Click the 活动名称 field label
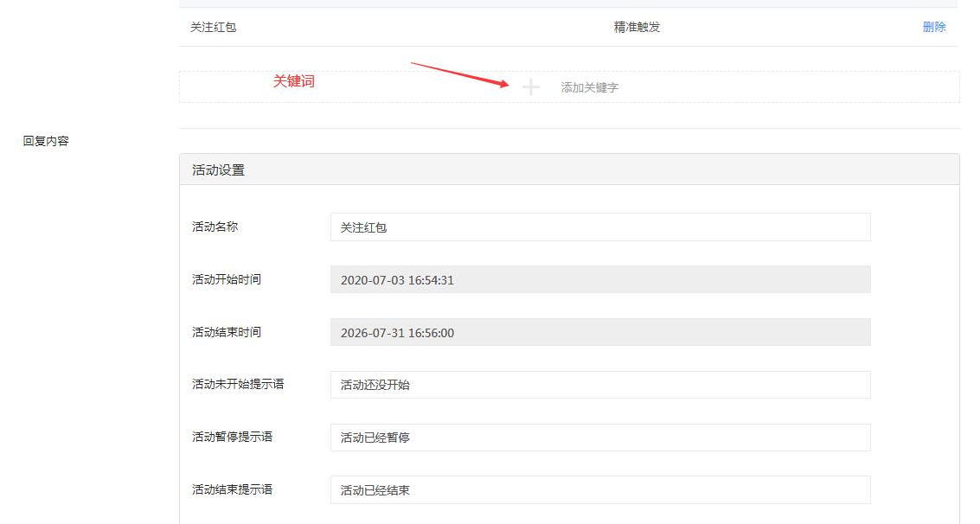 [215, 227]
